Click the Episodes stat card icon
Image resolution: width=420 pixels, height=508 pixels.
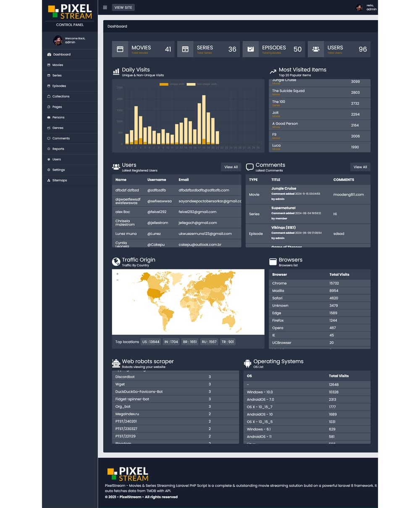click(251, 49)
